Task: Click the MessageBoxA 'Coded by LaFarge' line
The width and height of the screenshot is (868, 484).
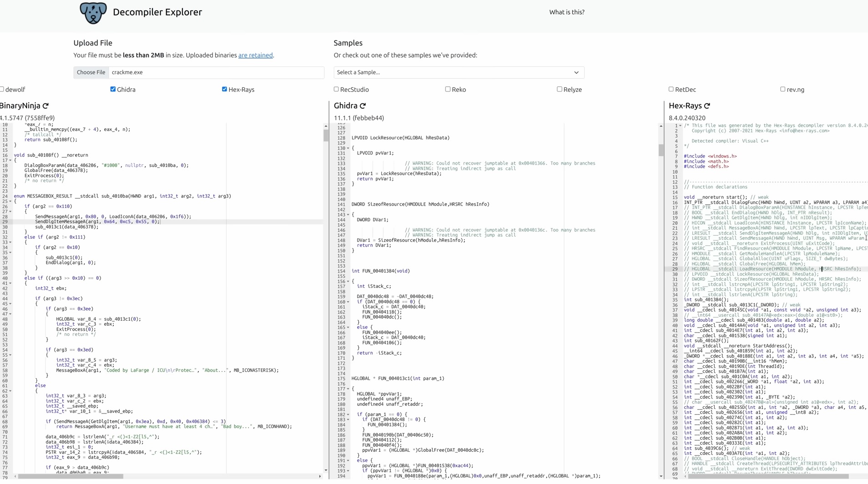Action: pyautogui.click(x=168, y=370)
